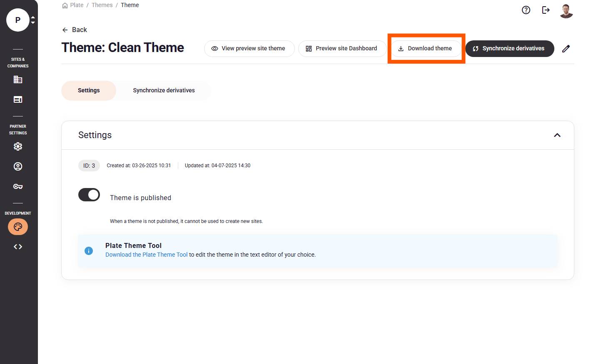Open the Sites window icon in sidebar
This screenshot has width=596, height=364.
18,99
